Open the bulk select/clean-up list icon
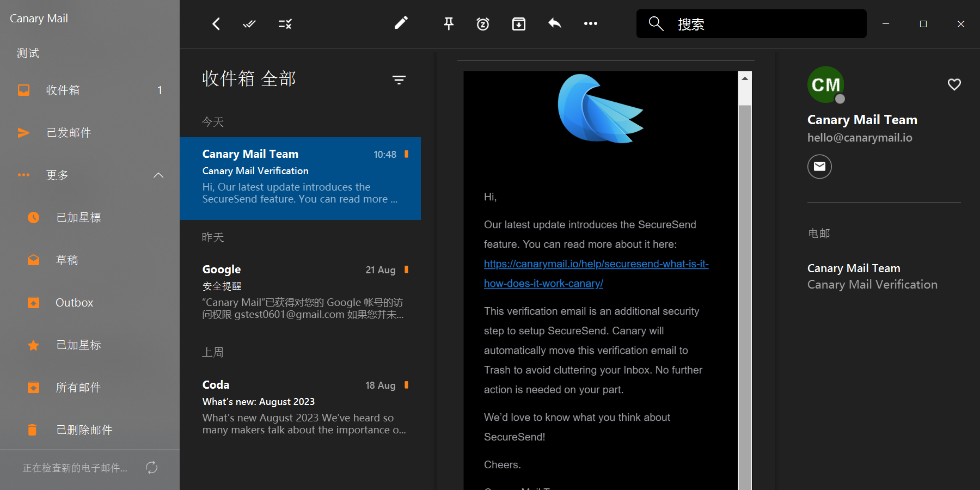The height and width of the screenshot is (490, 980). 285,24
